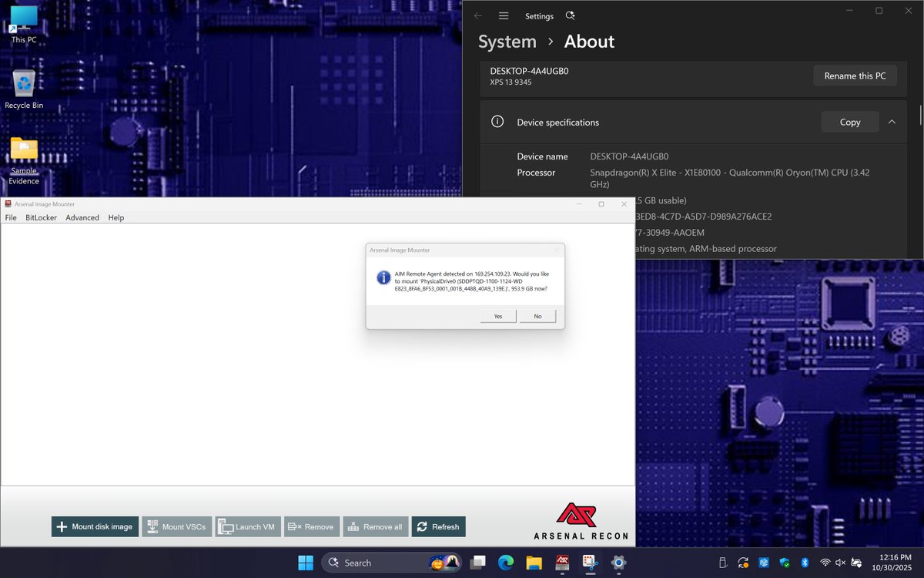Screen dimensions: 924x578
Task: Click the Refresh button in Arsenal Image Mounter
Action: tap(438, 526)
